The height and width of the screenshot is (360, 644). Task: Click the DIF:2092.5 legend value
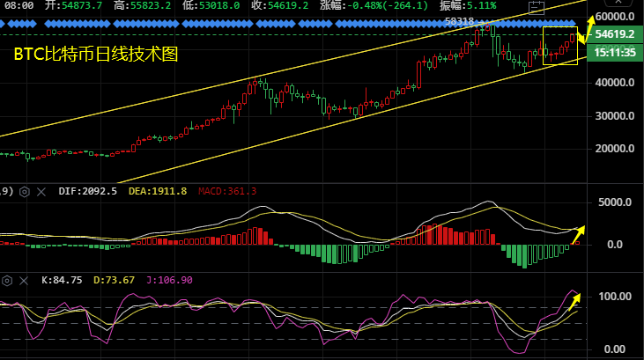[x=87, y=191]
